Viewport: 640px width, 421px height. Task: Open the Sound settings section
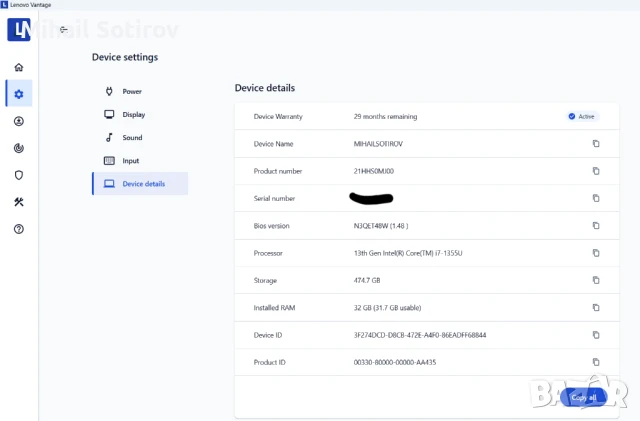tap(140, 138)
